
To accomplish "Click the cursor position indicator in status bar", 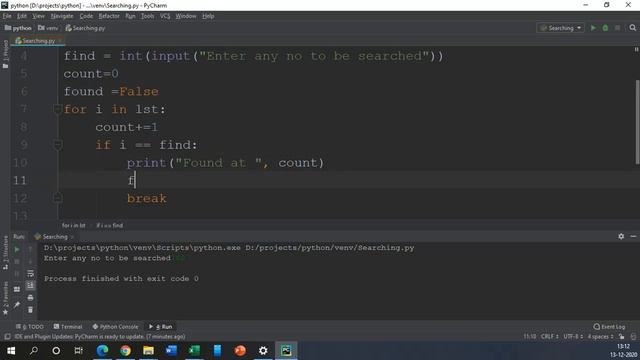I will pyautogui.click(x=530, y=337).
